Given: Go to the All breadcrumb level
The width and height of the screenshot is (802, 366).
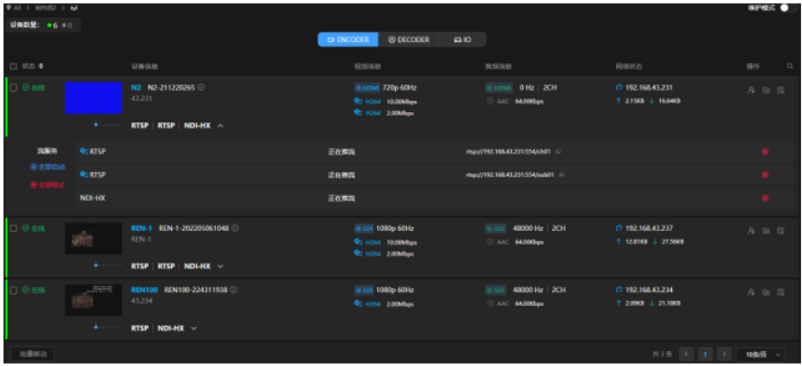Looking at the screenshot, I should 18,8.
